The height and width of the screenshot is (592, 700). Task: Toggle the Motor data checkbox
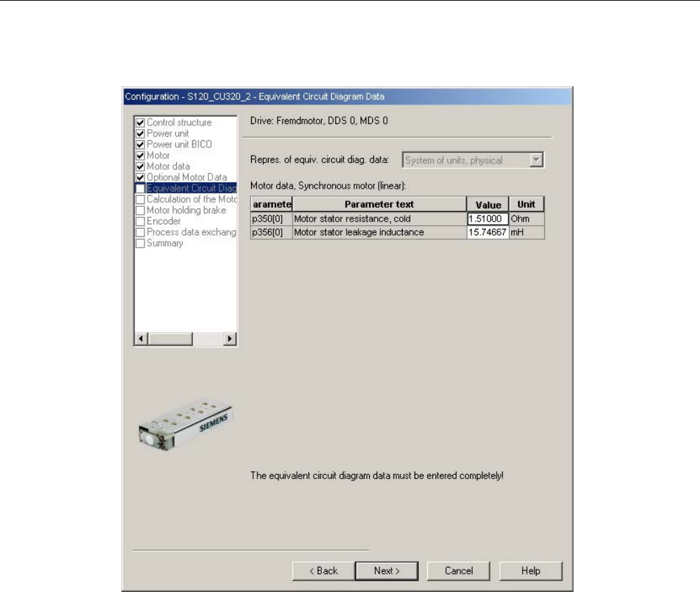click(140, 166)
